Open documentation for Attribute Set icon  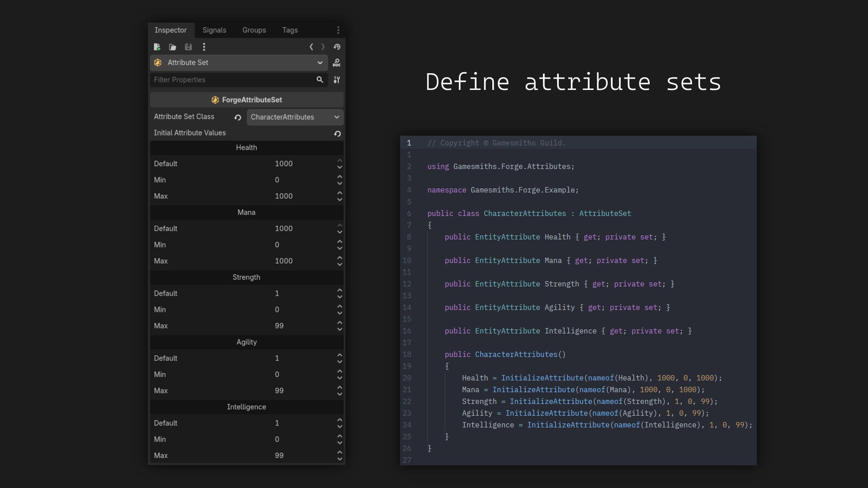337,63
